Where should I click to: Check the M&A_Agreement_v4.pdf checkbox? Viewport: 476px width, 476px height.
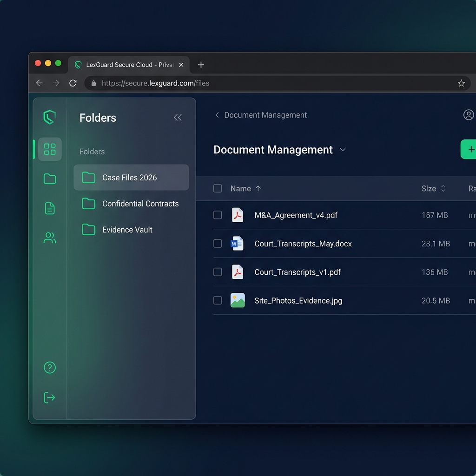tap(218, 215)
